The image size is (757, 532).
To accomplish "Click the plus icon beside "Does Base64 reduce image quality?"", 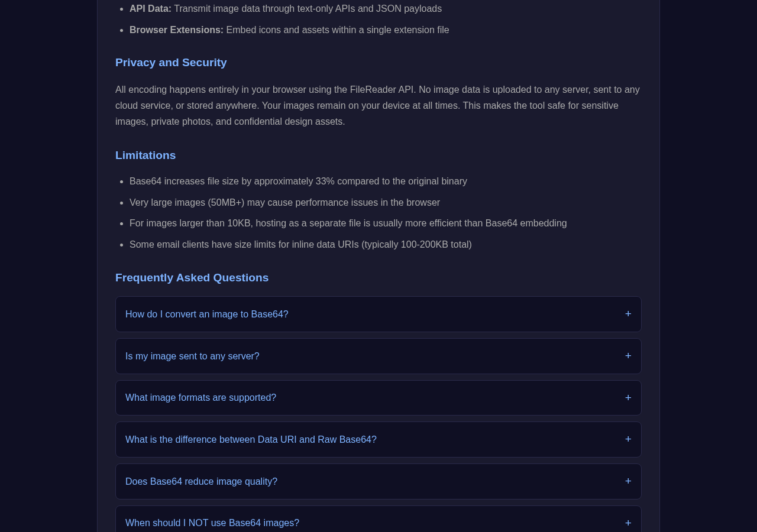I will (x=628, y=481).
